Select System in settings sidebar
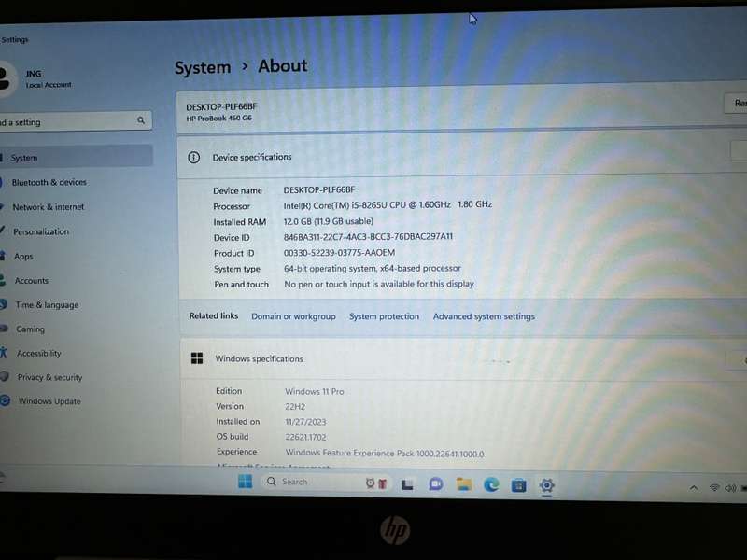Viewport: 747px width, 560px height. pyautogui.click(x=77, y=157)
